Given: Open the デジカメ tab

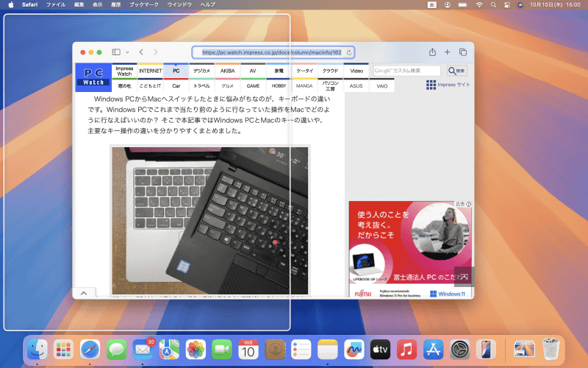Looking at the screenshot, I should [x=201, y=71].
